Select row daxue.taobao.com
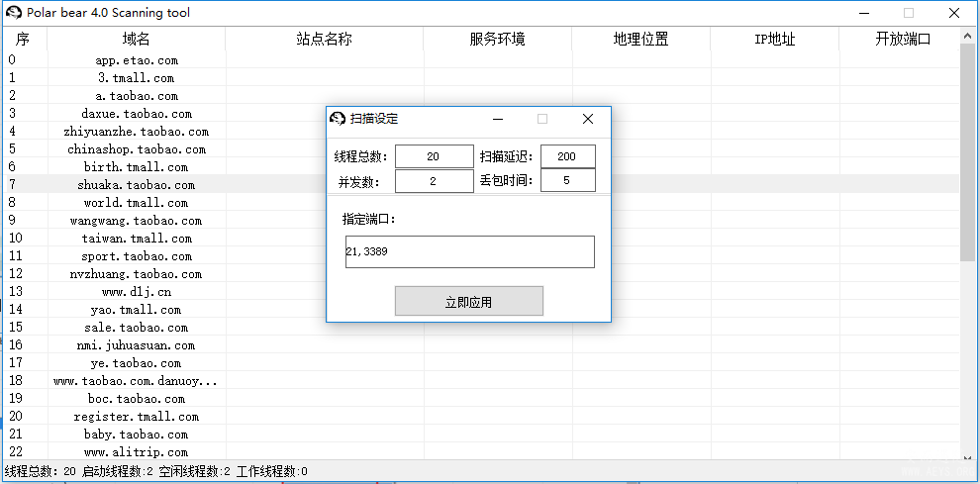Image resolution: width=980 pixels, height=484 pixels. coord(481,114)
